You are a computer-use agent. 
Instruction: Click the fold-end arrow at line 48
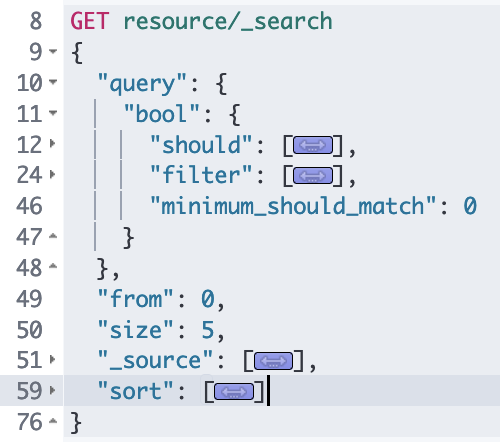click(53, 266)
